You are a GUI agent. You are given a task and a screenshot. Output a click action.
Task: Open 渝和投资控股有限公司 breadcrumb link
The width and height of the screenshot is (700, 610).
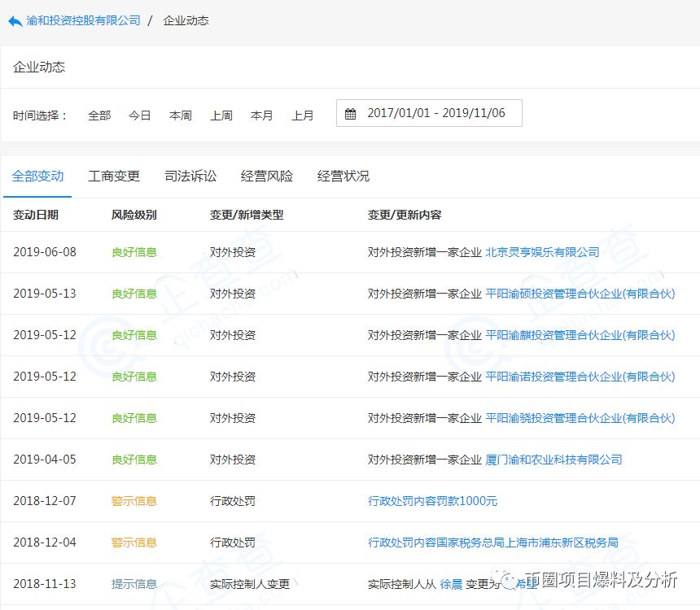84,20
